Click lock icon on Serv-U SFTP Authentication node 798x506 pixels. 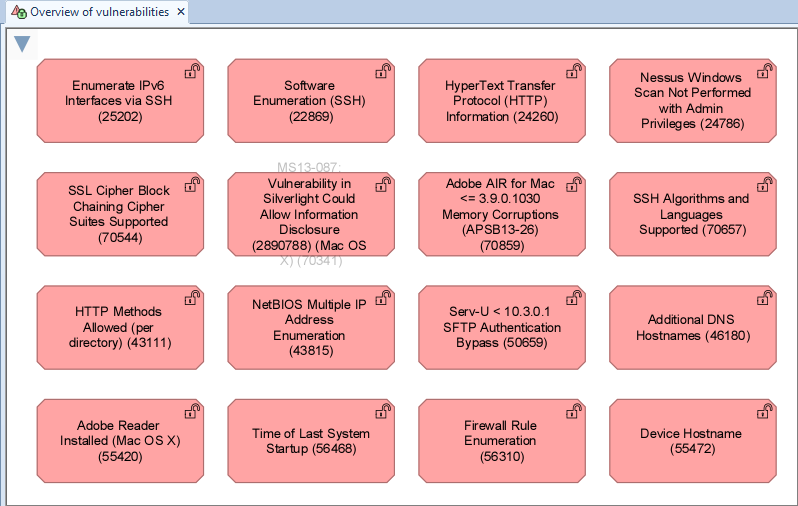tap(574, 298)
